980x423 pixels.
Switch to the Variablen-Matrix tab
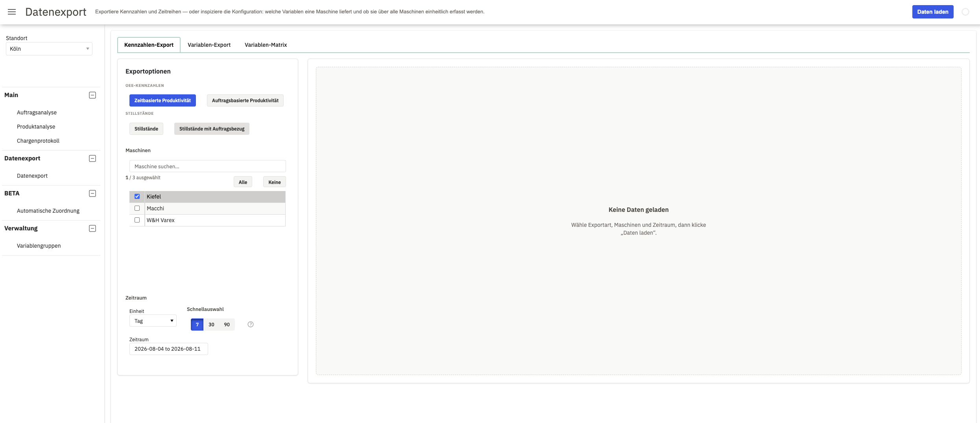266,45
